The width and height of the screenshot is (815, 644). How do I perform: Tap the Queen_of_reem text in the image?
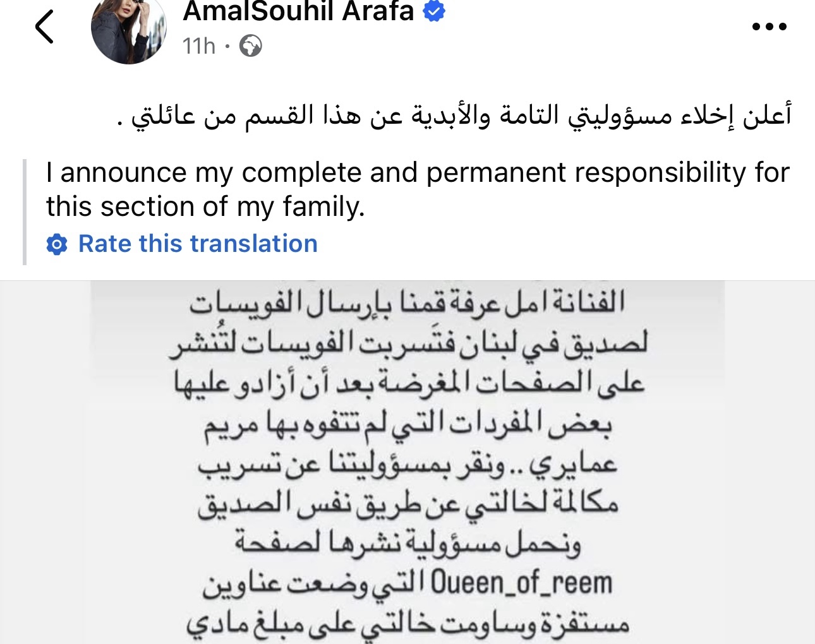click(x=521, y=583)
